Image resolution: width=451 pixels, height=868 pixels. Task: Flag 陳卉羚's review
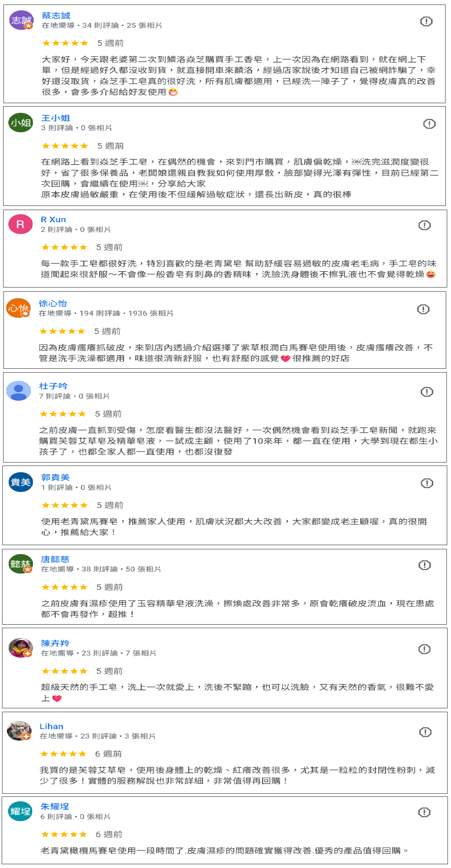pyautogui.click(x=424, y=649)
